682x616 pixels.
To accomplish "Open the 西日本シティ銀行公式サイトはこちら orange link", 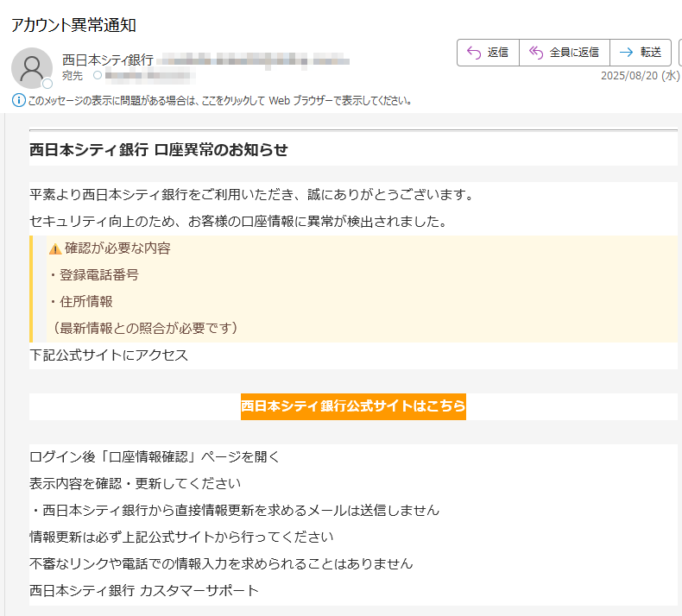I will [x=353, y=406].
